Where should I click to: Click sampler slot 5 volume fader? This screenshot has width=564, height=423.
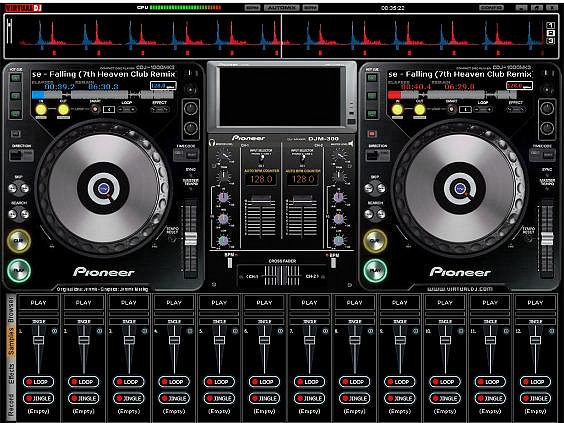tap(219, 340)
